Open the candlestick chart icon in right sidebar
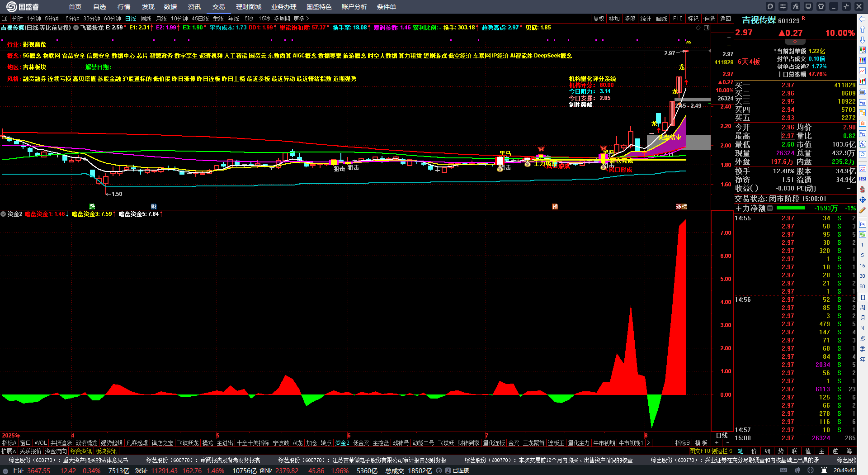The height and width of the screenshot is (475, 868). point(863,81)
